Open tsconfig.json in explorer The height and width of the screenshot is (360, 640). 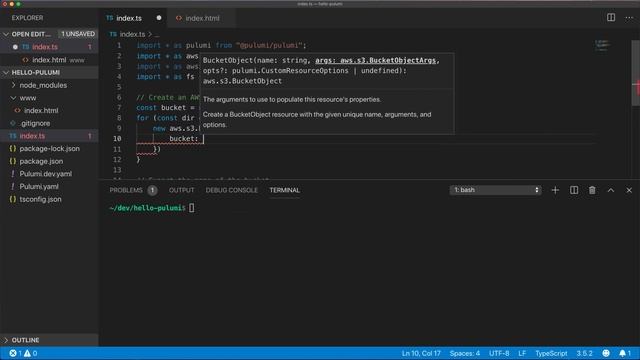40,199
